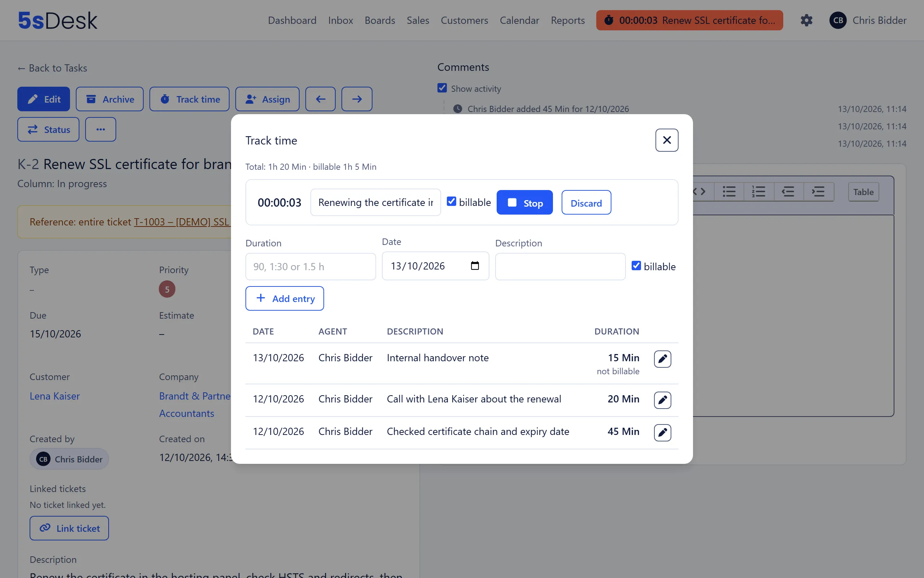Image resolution: width=924 pixels, height=578 pixels.
Task: Open the Customers page
Action: click(x=464, y=20)
